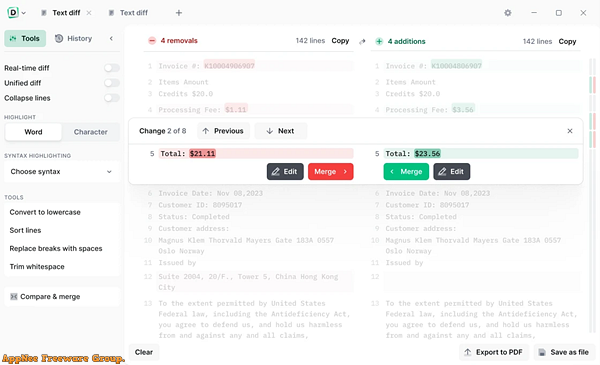
Task: Edit the left Total line
Action: 285,171
